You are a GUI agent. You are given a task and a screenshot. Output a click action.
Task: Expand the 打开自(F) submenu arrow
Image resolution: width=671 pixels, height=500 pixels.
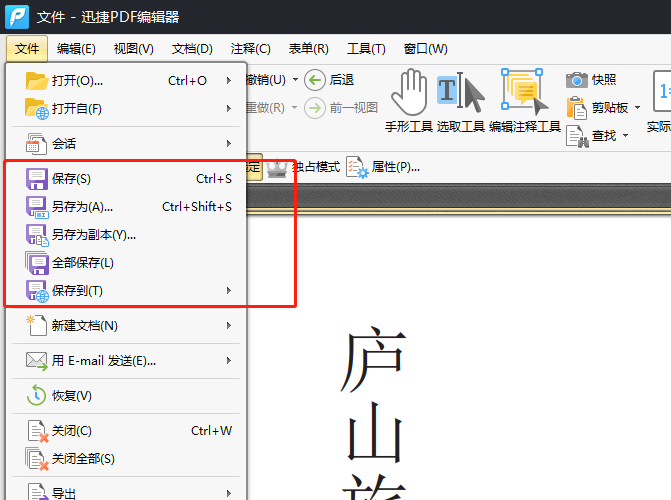229,109
